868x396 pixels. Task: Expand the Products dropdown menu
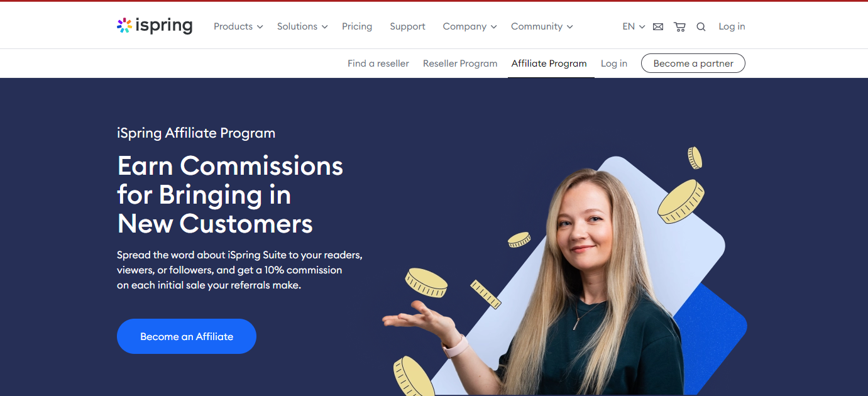point(238,26)
